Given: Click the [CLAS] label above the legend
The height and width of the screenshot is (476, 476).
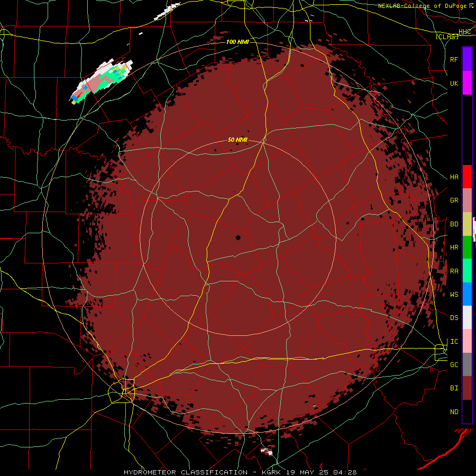Looking at the screenshot, I should 447,36.
